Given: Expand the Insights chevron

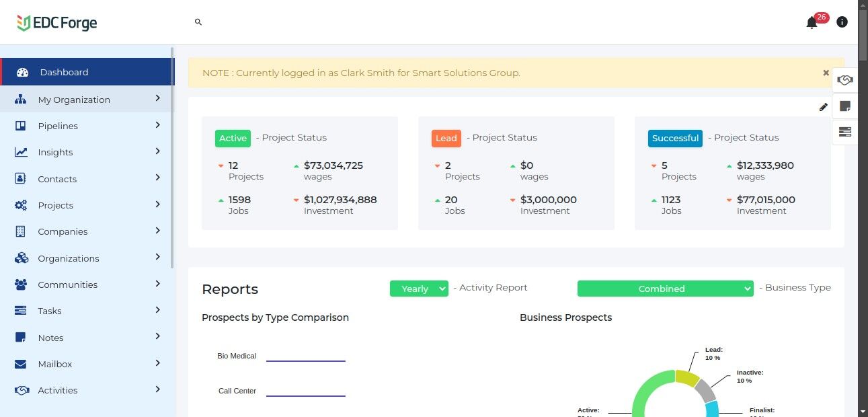Looking at the screenshot, I should (158, 151).
